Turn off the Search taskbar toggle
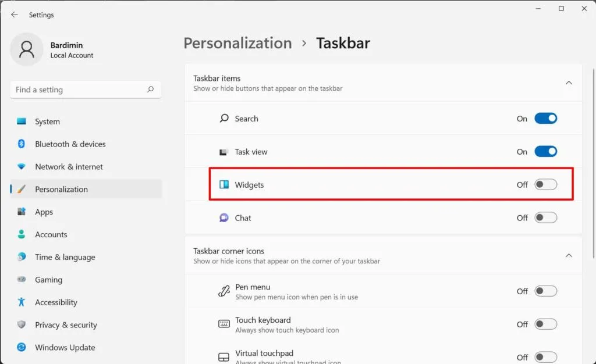 pos(545,119)
